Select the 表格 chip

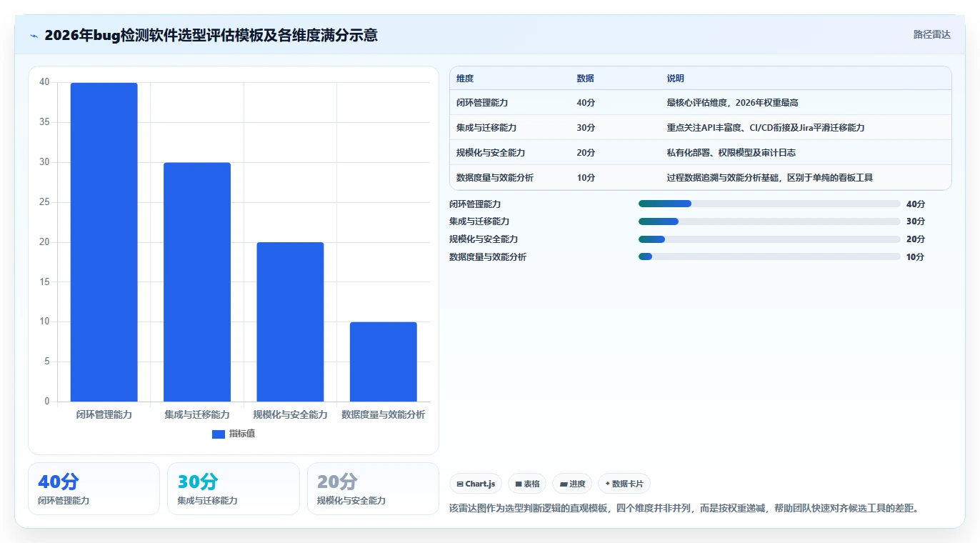[527, 484]
